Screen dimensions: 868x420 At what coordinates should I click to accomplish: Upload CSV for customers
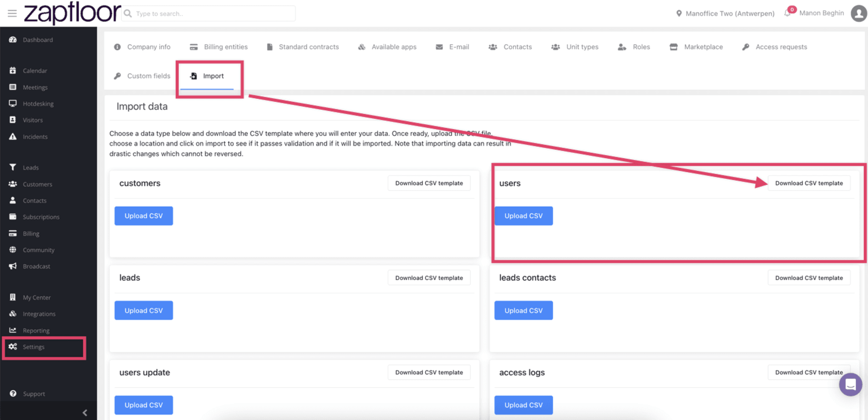(x=143, y=216)
